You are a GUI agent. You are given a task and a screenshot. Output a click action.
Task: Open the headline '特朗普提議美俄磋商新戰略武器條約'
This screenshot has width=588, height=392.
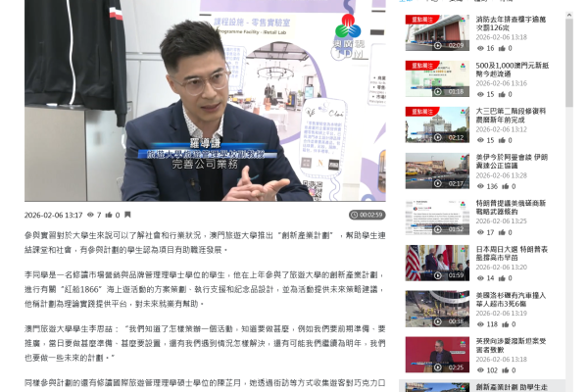click(511, 208)
